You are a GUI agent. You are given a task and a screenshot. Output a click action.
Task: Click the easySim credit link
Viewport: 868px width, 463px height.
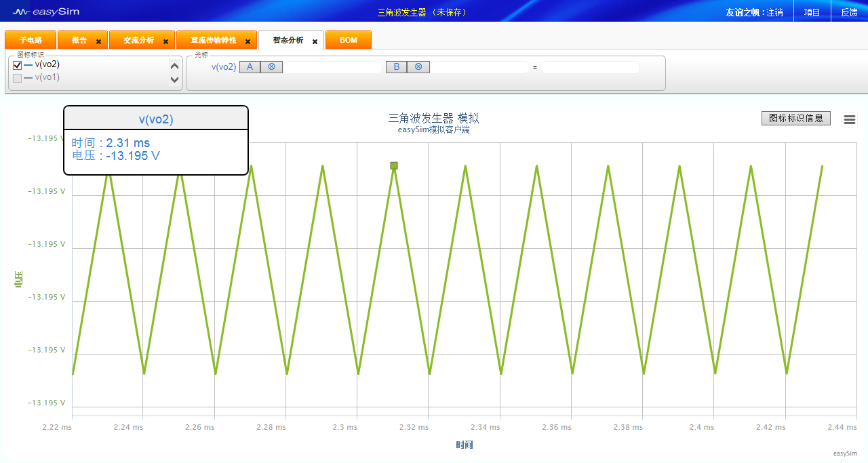(x=845, y=453)
